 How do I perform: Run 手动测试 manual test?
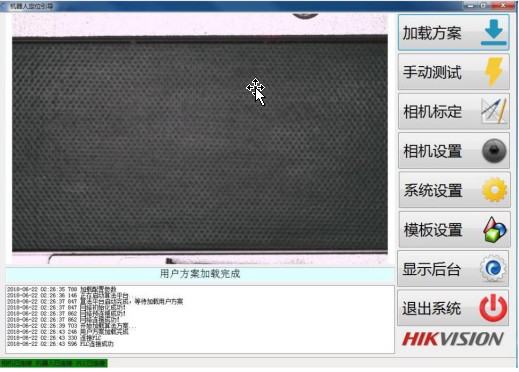click(432, 72)
